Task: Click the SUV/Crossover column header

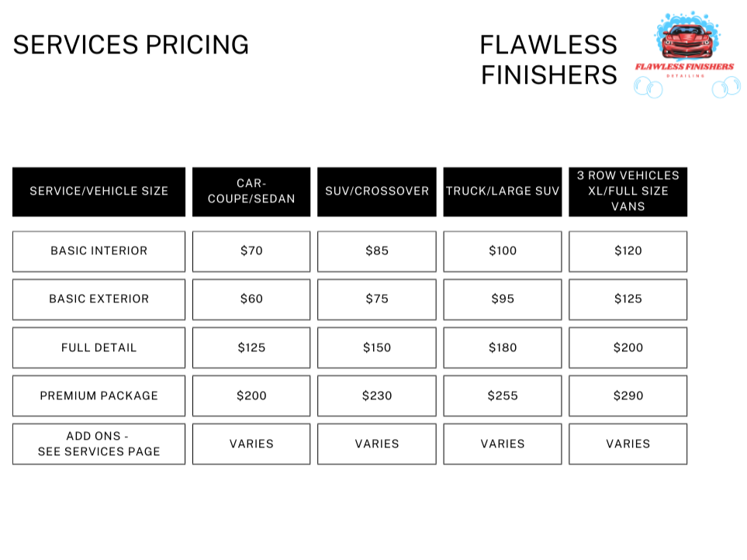Action: 377,192
